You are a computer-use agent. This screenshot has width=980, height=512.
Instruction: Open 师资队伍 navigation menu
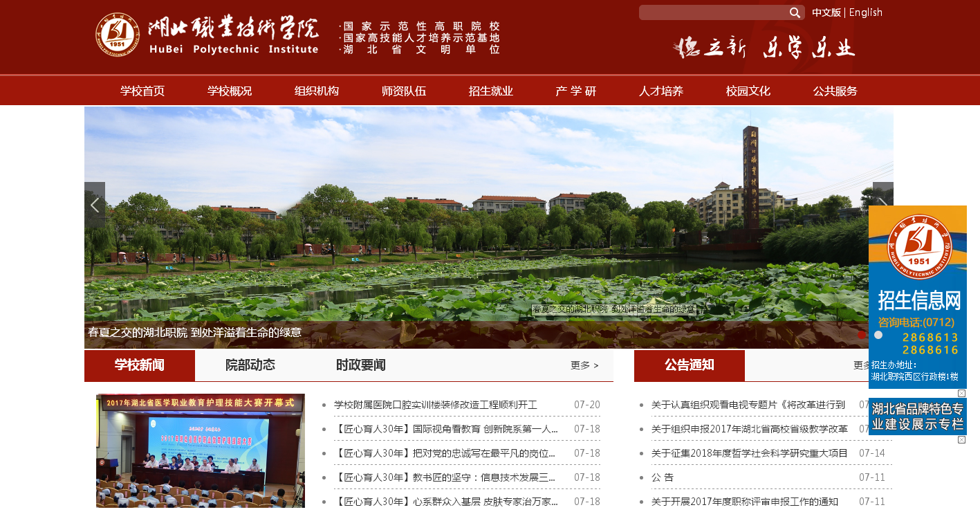(404, 91)
